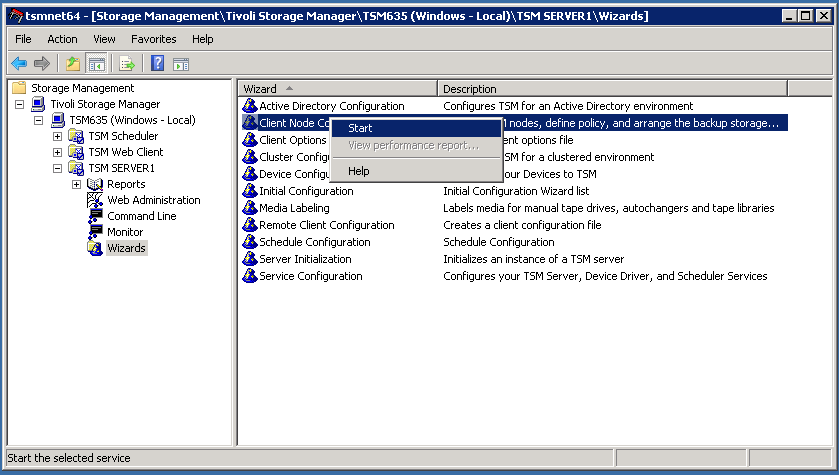Viewport: 839px width, 475px height.
Task: Toggle the Show/Hide Console Tree icon
Action: pyautogui.click(x=97, y=64)
